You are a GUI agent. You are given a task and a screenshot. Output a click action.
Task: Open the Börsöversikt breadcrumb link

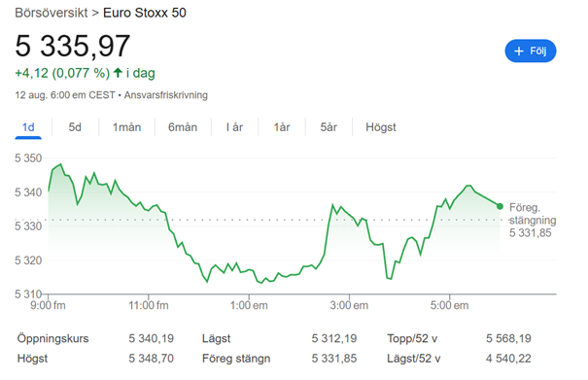pos(51,13)
